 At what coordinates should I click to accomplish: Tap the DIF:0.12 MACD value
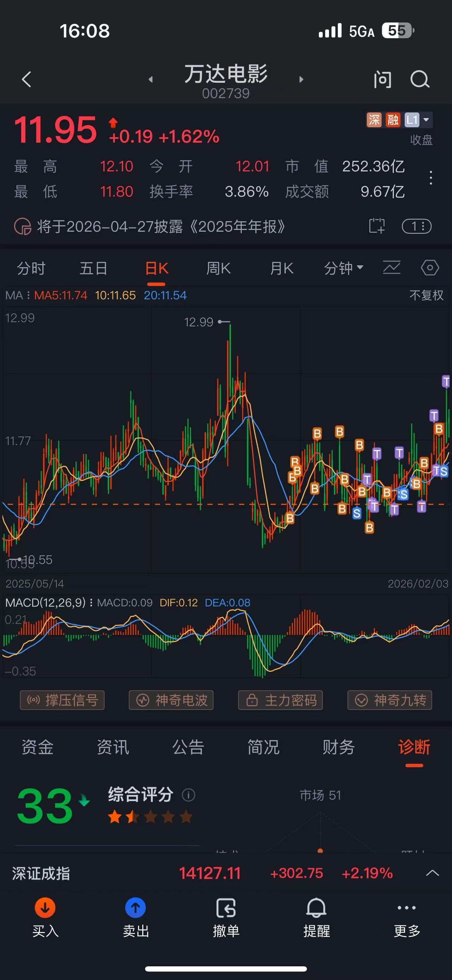point(178,603)
